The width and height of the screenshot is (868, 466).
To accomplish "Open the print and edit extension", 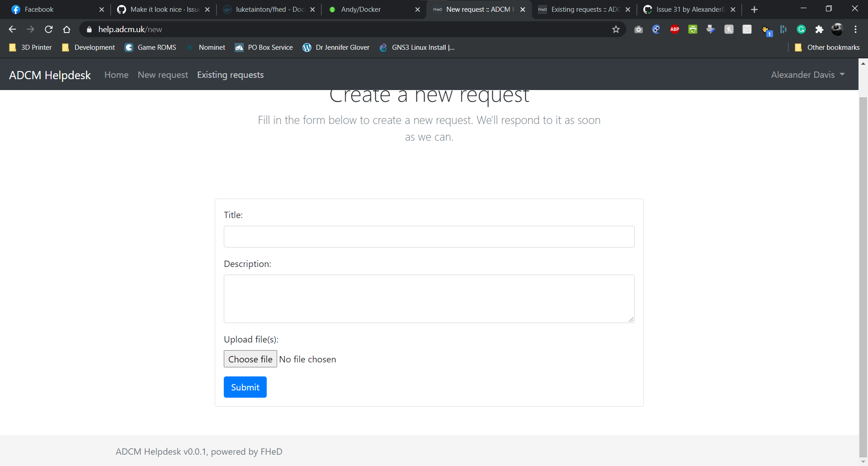I will [711, 29].
